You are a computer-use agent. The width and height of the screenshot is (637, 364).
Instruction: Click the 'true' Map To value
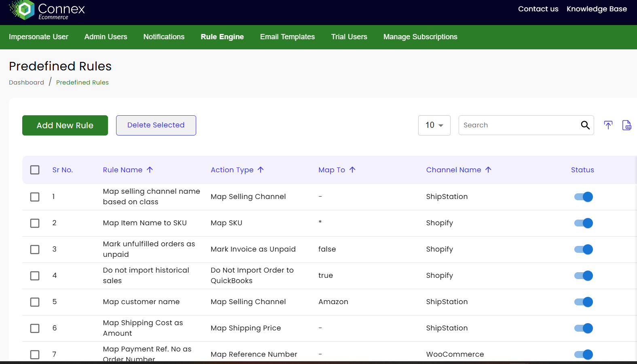click(326, 275)
